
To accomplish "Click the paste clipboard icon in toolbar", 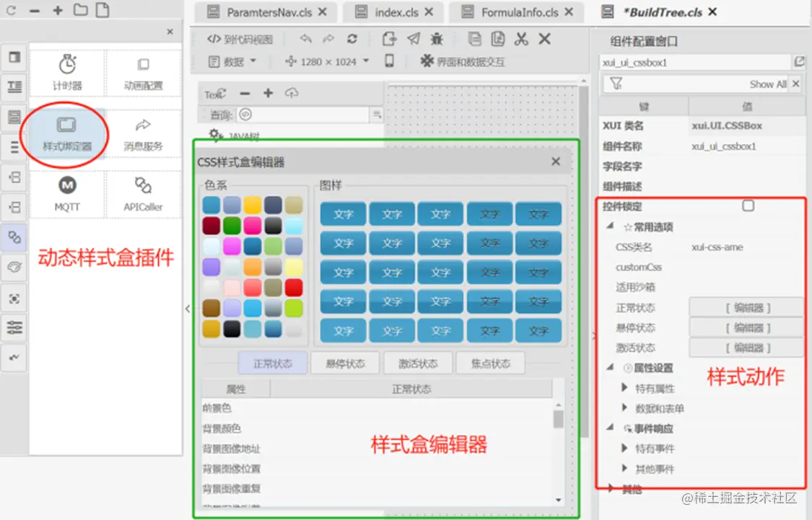I will coord(497,39).
